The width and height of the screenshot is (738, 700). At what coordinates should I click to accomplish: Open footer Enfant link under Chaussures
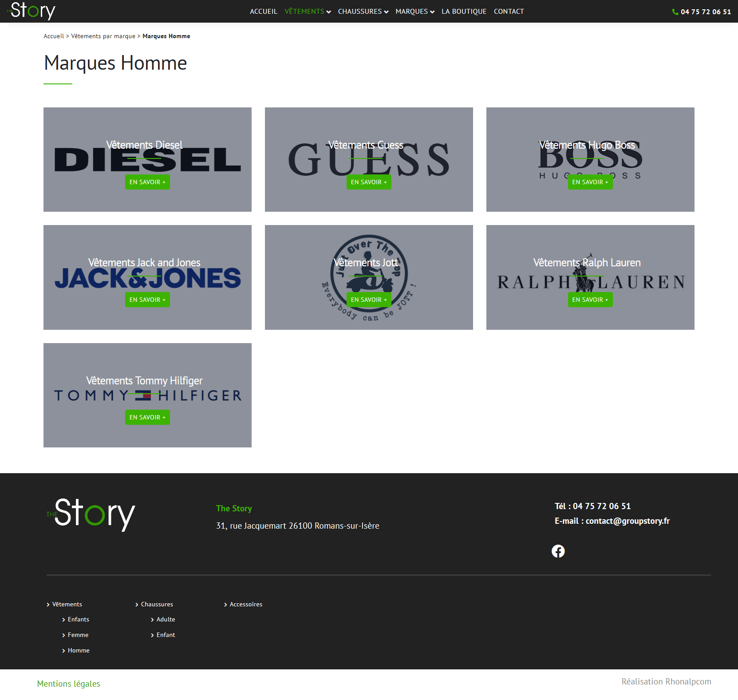[x=166, y=635]
